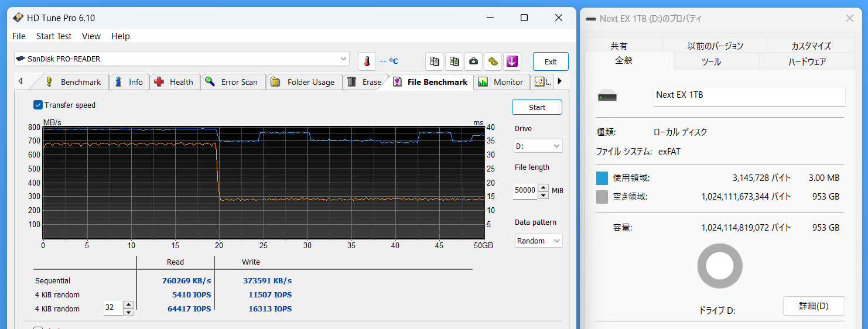Screen dimensions: 868x329
Task: Click the camera save screenshot icon
Action: [x=473, y=61]
